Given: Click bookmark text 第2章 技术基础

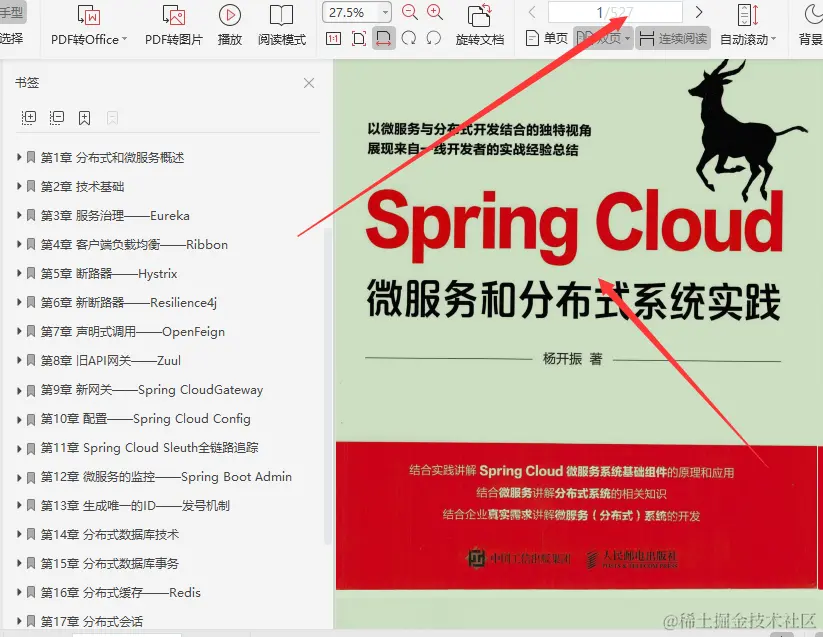Looking at the screenshot, I should (82, 186).
